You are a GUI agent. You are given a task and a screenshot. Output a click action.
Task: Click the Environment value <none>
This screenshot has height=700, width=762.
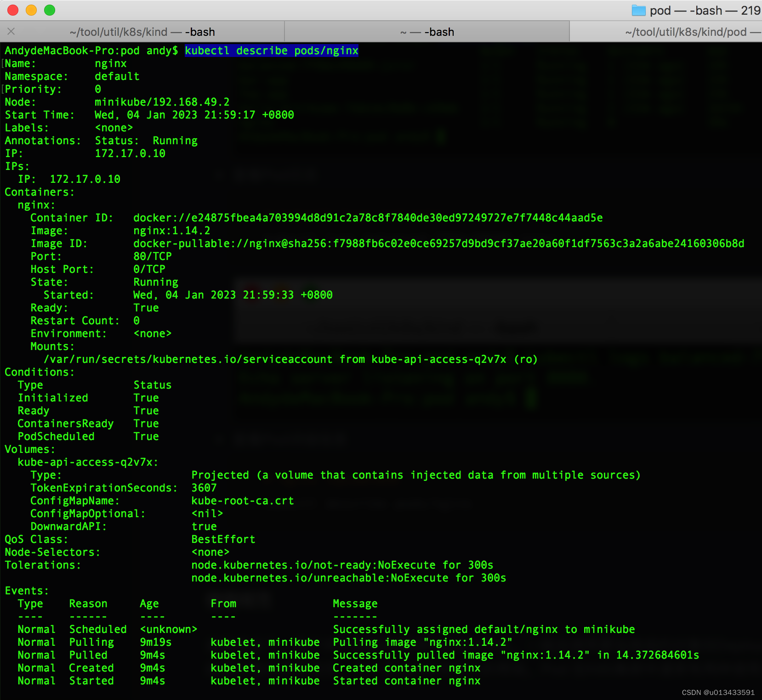[x=153, y=333]
